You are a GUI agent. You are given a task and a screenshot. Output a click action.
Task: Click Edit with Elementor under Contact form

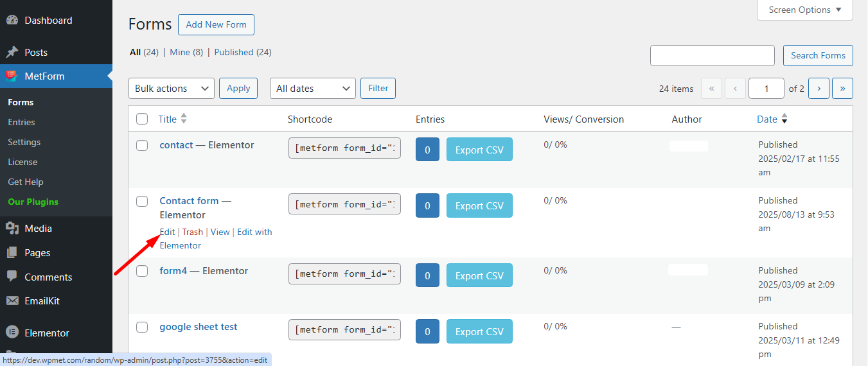pyautogui.click(x=216, y=239)
